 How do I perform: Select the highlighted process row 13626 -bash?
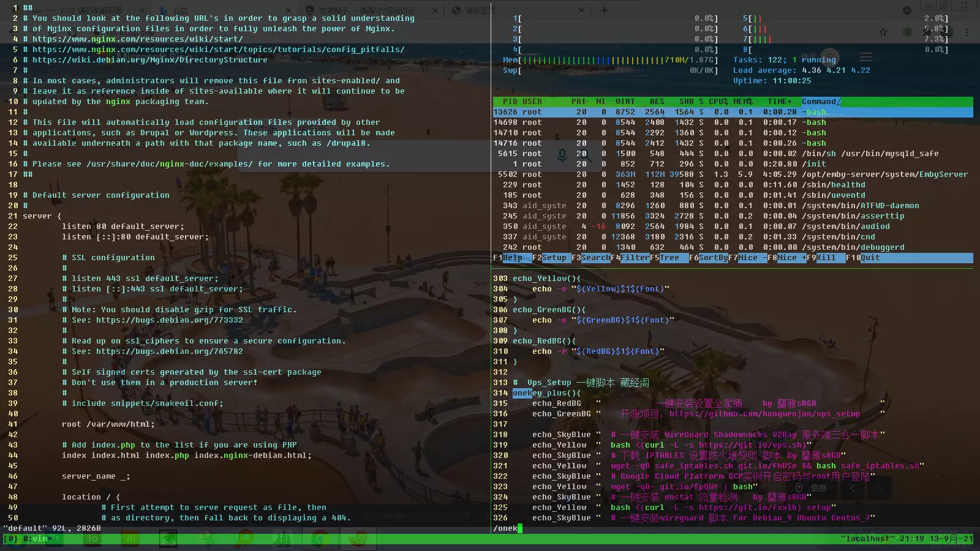(x=733, y=112)
